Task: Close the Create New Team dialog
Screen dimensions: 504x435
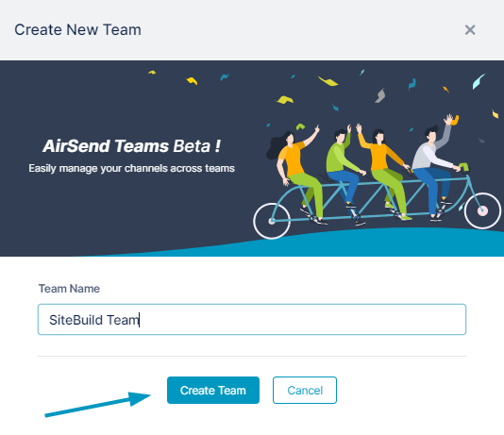Action: (470, 30)
